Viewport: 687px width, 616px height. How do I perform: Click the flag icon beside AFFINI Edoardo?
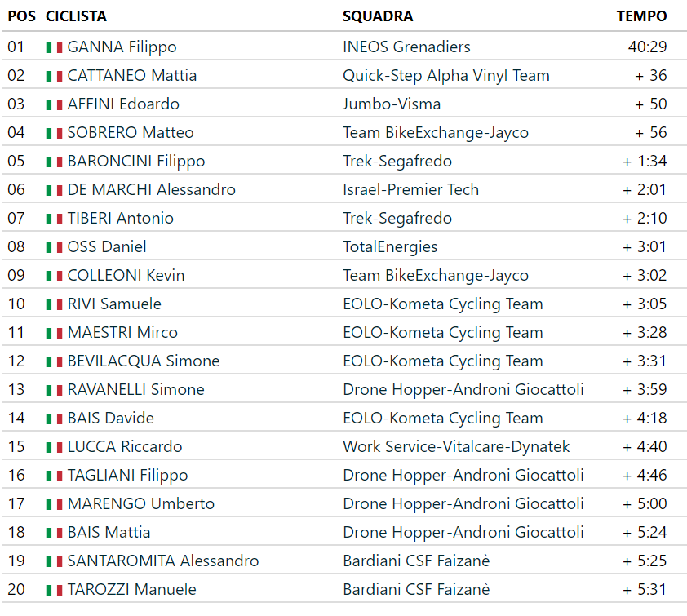click(54, 104)
